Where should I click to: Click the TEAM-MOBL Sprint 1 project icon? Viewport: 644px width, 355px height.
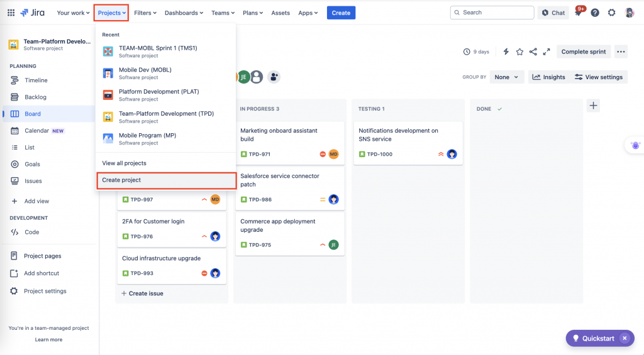point(108,52)
